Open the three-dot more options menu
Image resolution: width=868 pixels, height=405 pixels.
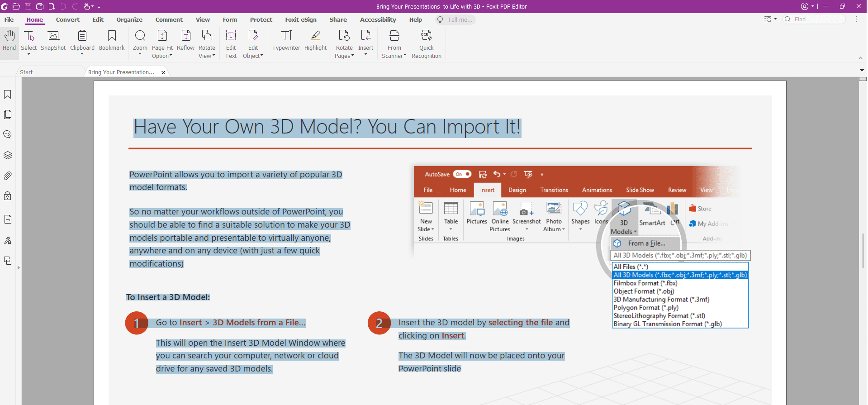pos(856,19)
